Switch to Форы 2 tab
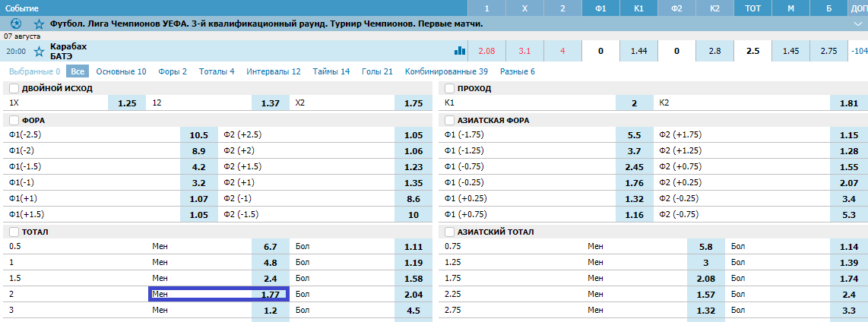The width and height of the screenshot is (868, 322). (x=173, y=71)
